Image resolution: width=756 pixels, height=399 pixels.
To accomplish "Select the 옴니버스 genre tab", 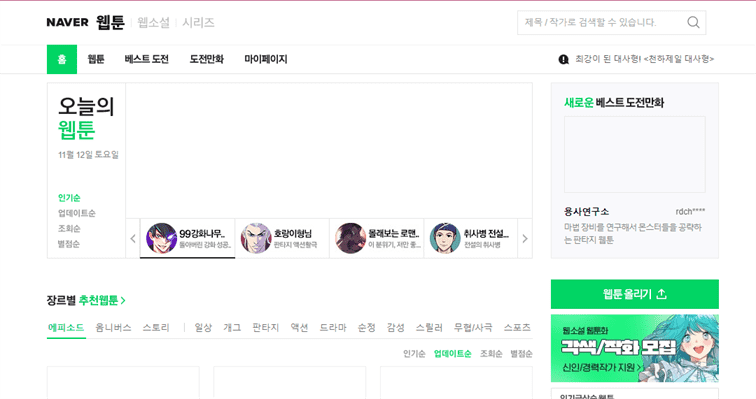I will point(113,328).
